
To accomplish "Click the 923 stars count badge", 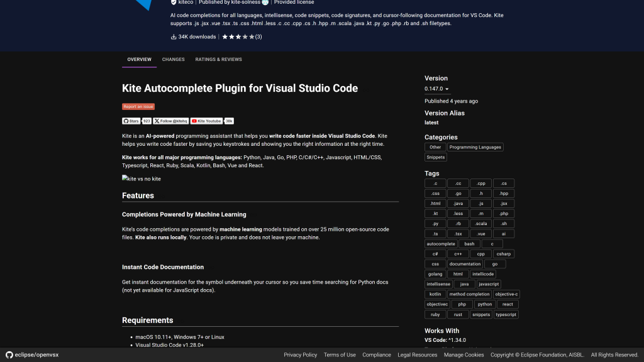I will 146,121.
